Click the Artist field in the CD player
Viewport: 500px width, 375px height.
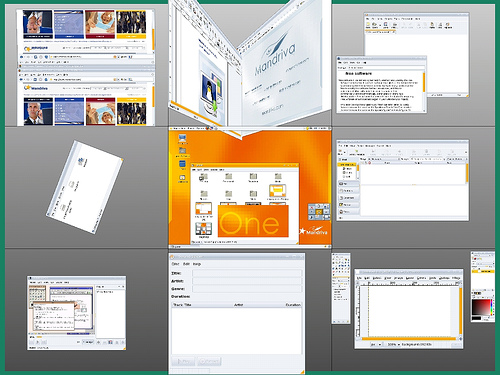tap(247, 281)
